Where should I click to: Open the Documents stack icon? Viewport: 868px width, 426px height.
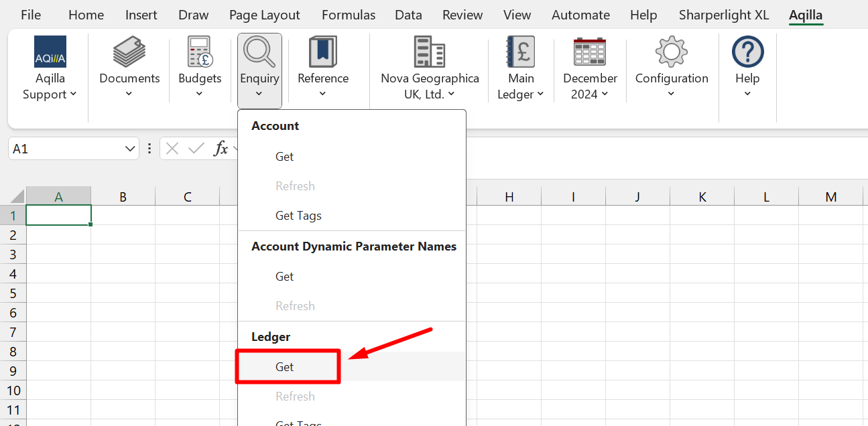pos(129,52)
